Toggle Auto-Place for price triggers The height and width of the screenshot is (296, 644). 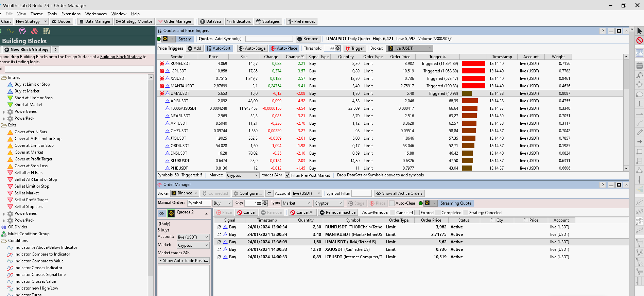click(x=284, y=48)
